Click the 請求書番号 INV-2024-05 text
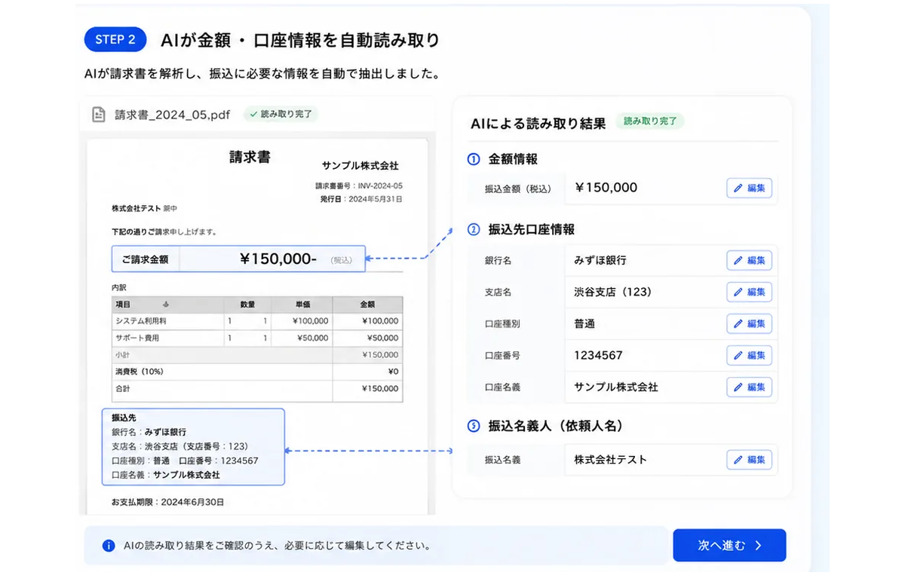905x588 pixels. 358,185
